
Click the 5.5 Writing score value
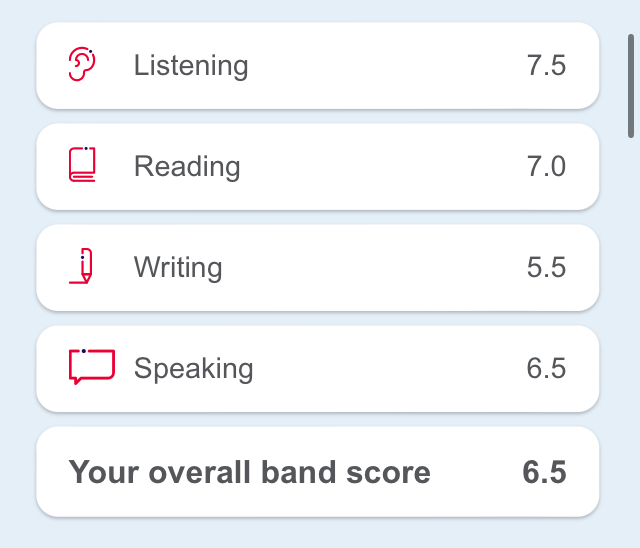click(x=546, y=267)
